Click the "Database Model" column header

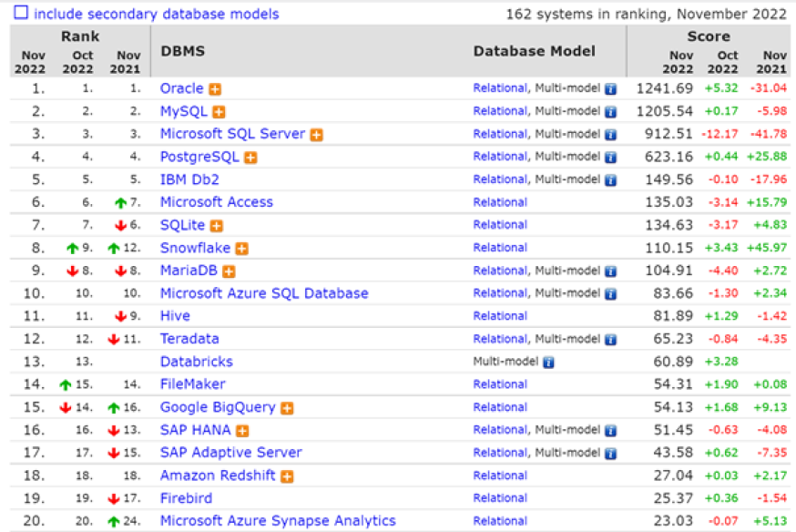pos(534,51)
